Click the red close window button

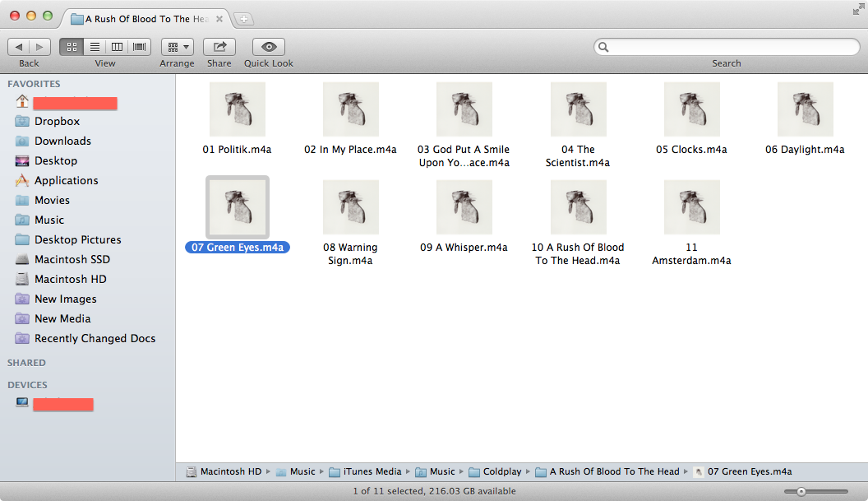(x=15, y=16)
